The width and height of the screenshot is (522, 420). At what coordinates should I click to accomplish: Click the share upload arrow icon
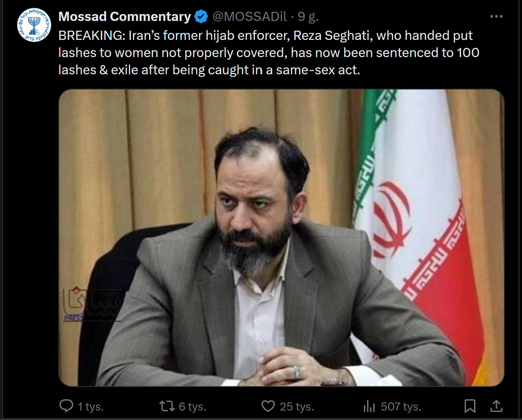(496, 406)
